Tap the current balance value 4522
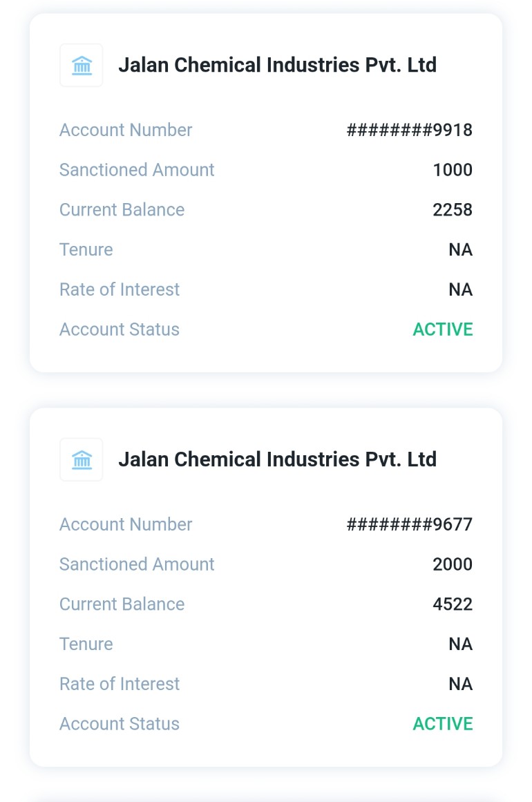This screenshot has height=802, width=532. click(x=453, y=604)
